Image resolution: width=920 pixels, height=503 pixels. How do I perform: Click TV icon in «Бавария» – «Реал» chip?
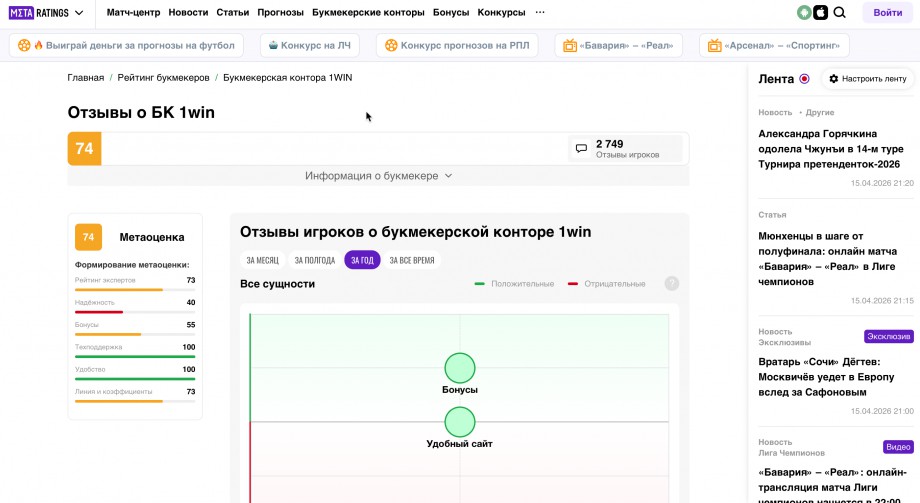570,45
